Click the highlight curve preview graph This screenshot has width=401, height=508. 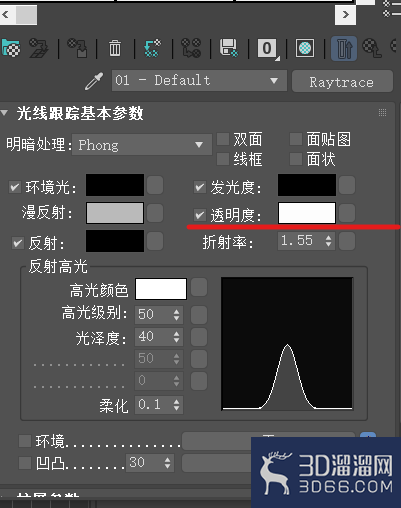click(287, 343)
